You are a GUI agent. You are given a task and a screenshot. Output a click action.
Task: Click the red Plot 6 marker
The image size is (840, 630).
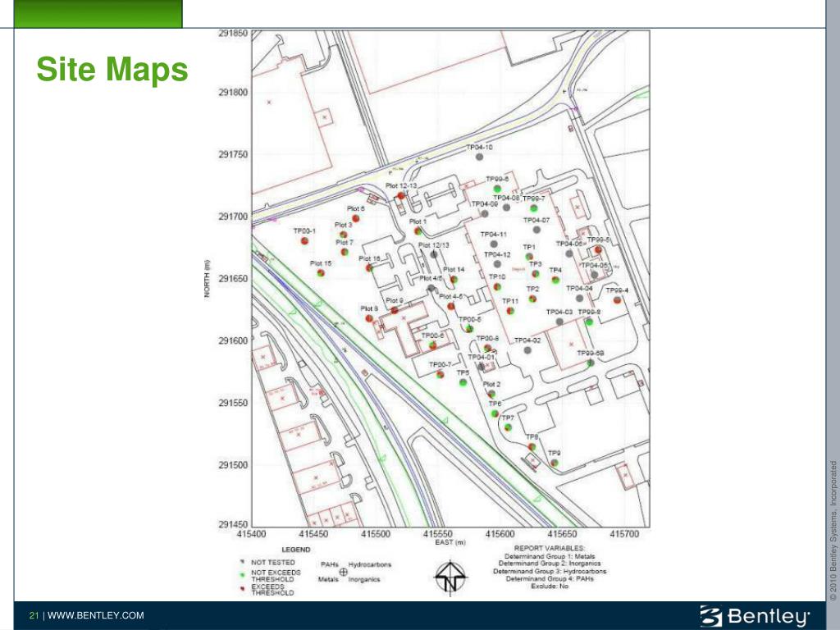click(x=356, y=218)
